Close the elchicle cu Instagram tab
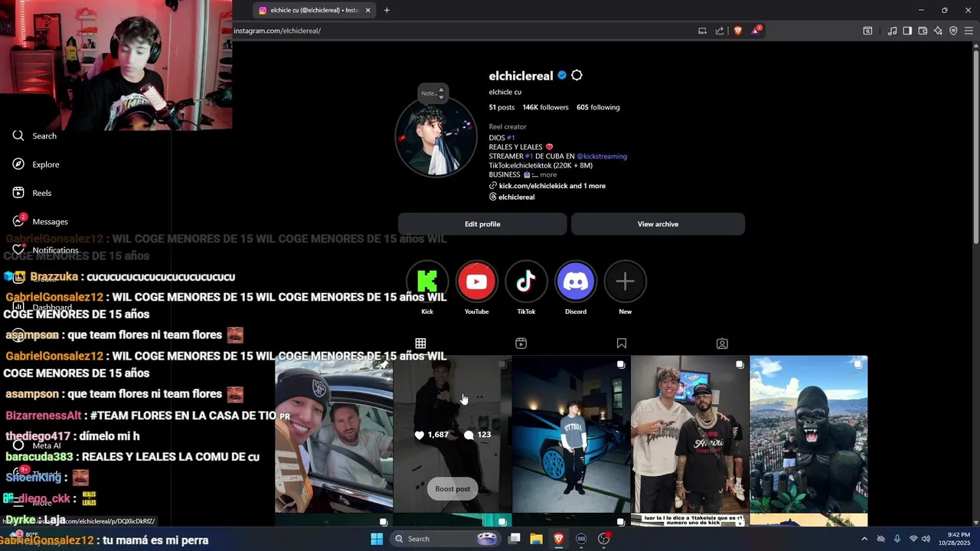 pyautogui.click(x=367, y=10)
